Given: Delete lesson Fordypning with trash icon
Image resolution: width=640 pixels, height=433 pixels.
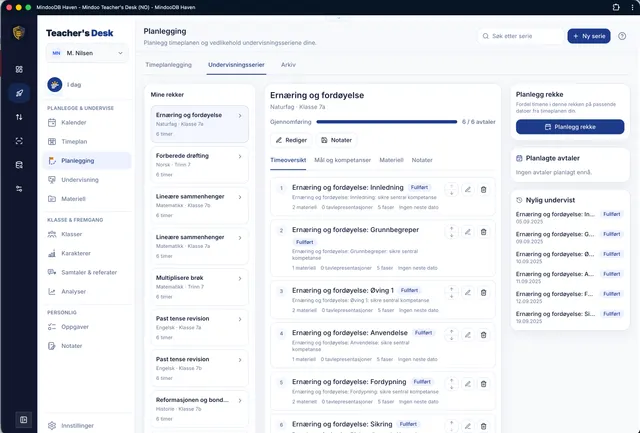Looking at the screenshot, I should (483, 384).
